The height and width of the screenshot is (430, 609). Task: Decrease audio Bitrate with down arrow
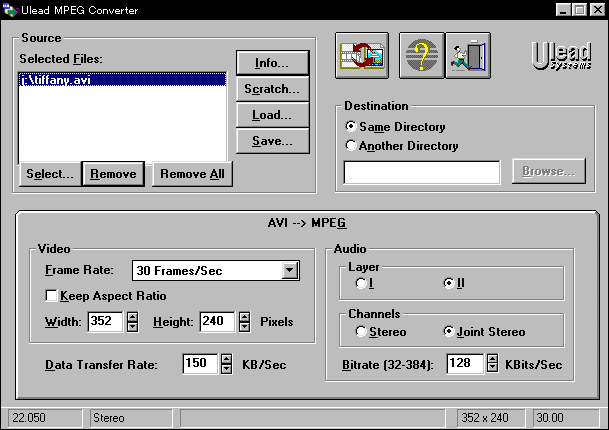[492, 369]
